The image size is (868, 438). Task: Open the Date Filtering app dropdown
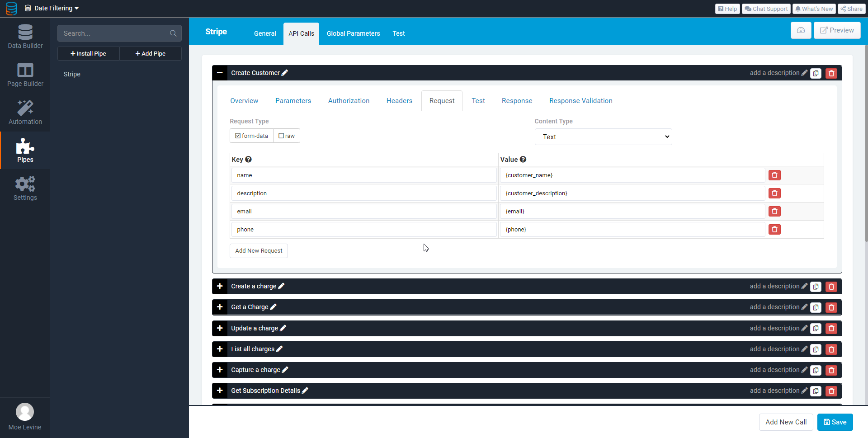52,8
